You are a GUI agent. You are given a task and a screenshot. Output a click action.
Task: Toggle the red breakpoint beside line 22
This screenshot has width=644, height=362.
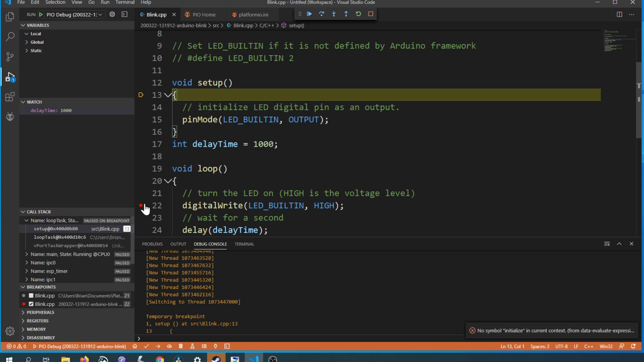pos(141,205)
